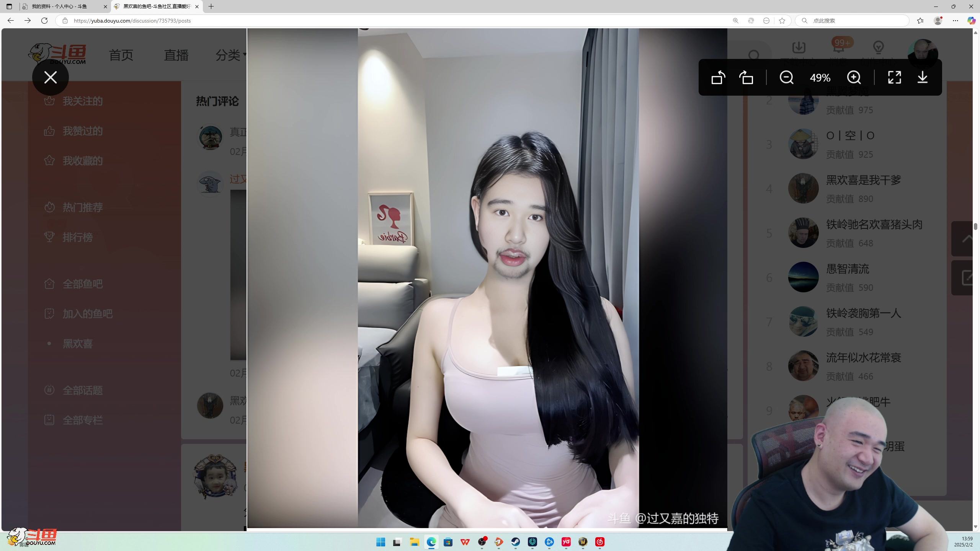Zoom in the image viewer
Image resolution: width=980 pixels, height=551 pixels.
pyautogui.click(x=854, y=78)
